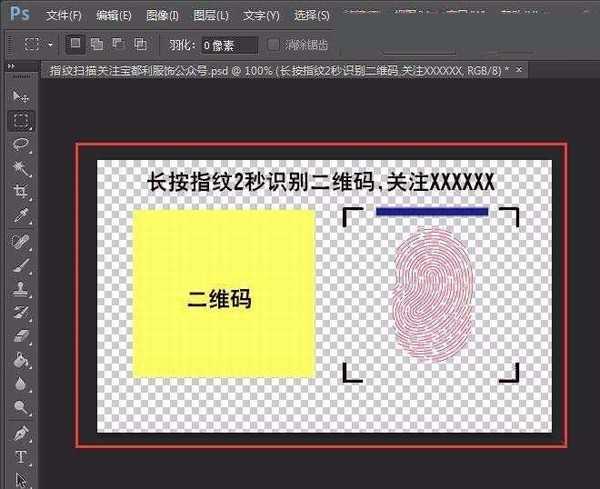The height and width of the screenshot is (489, 600).
Task: Select the Clone Stamp tool
Action: click(20, 289)
